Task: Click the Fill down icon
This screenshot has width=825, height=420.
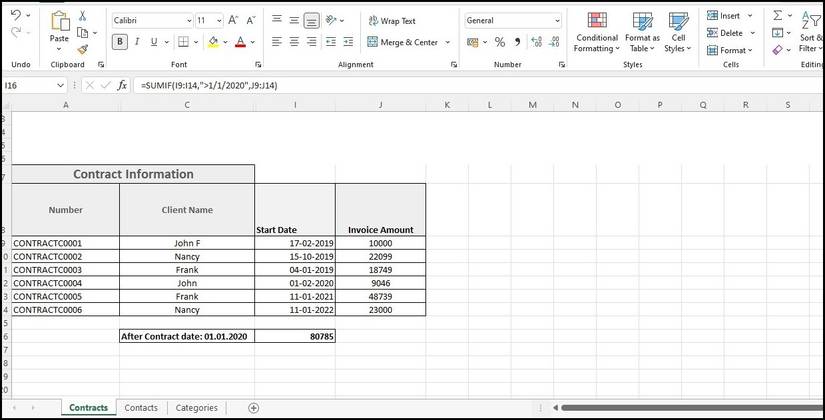Action: pyautogui.click(x=778, y=33)
